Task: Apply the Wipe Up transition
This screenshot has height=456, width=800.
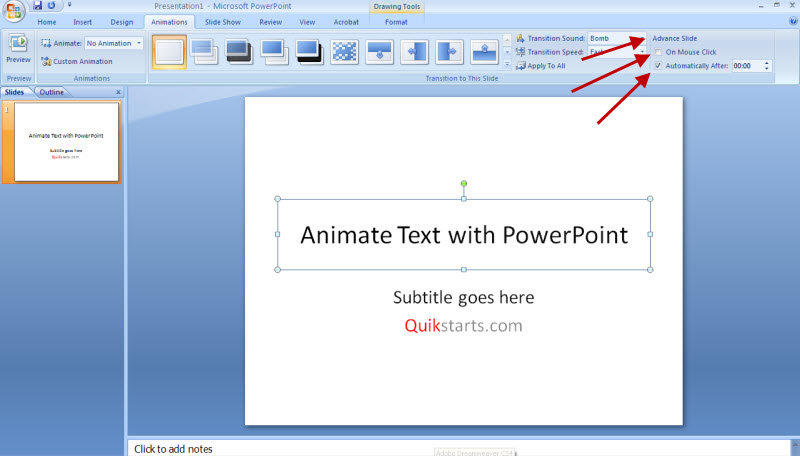Action: [484, 52]
